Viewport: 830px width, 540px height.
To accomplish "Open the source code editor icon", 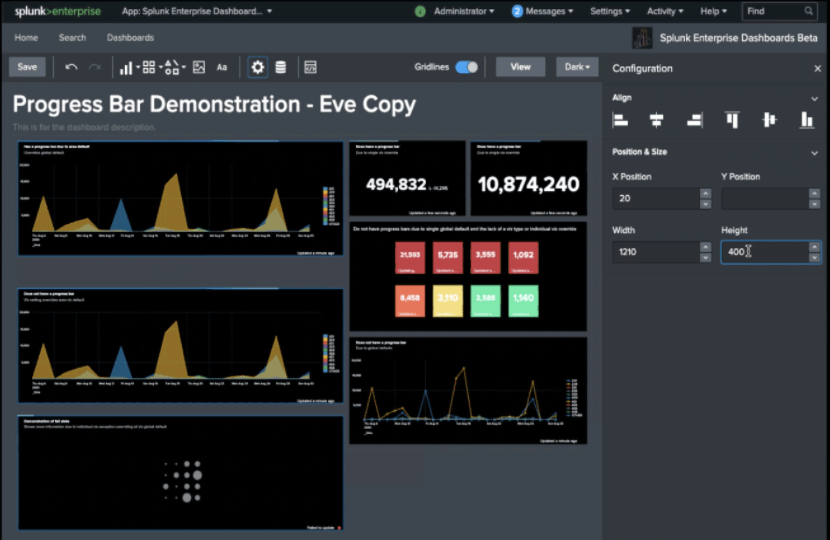I will pos(311,67).
